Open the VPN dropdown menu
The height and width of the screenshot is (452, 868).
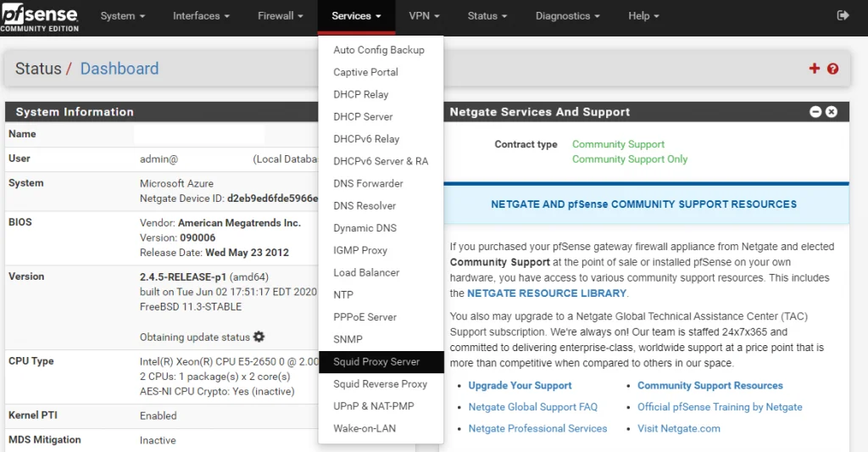click(x=424, y=16)
